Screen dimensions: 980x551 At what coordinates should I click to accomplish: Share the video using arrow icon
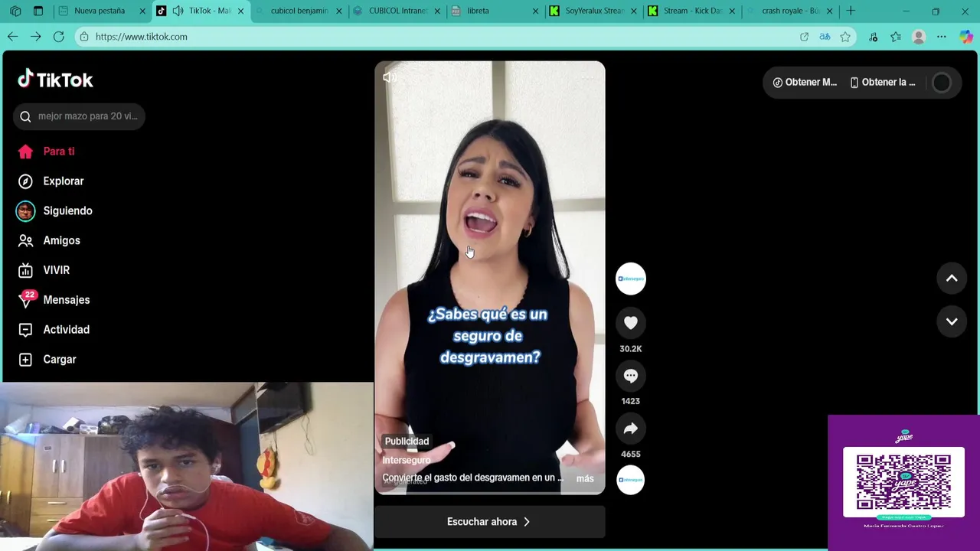[x=631, y=429]
